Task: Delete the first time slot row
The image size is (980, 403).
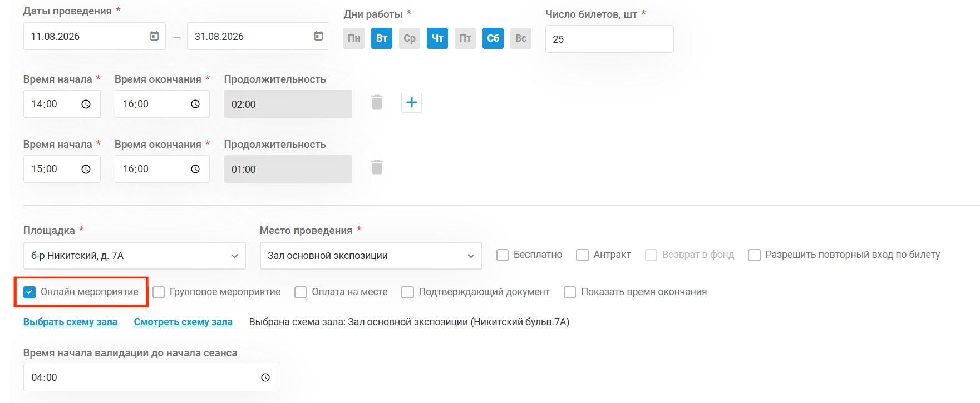Action: pyautogui.click(x=377, y=102)
